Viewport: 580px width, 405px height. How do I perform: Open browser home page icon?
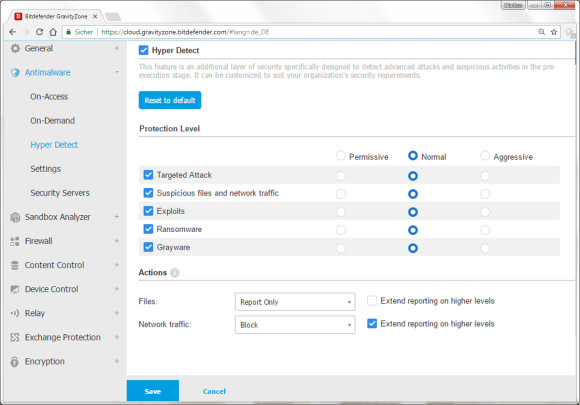(x=53, y=32)
